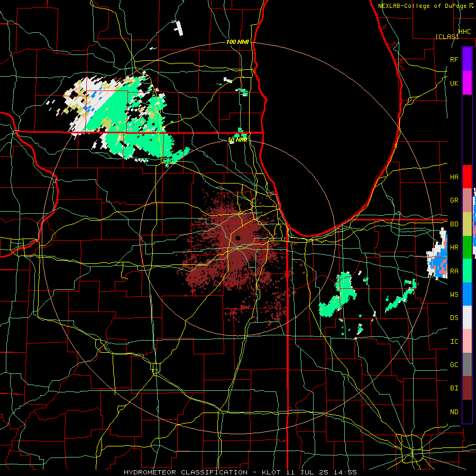476x476 pixels.
Task: Click the HYDROMETEOR CLASSIFICATION title text
Action: coord(186,472)
